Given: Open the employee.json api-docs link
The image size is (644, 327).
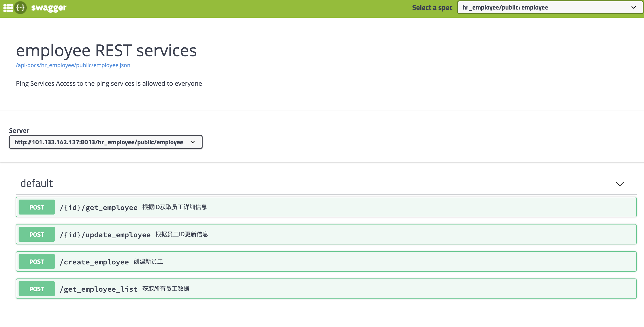Looking at the screenshot, I should (73, 65).
